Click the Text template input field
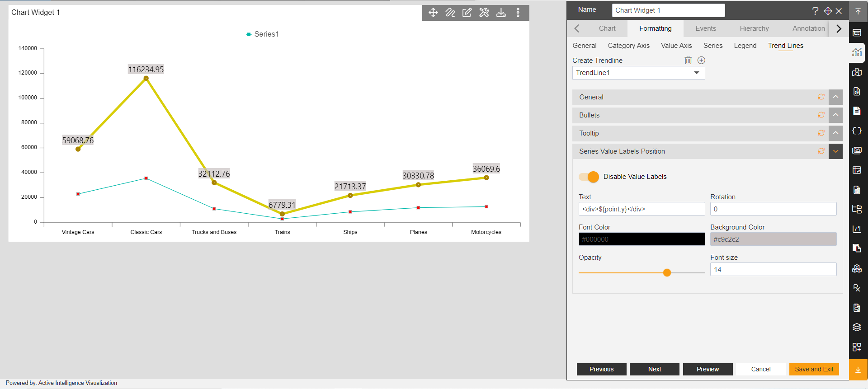The image size is (868, 389). click(x=642, y=209)
